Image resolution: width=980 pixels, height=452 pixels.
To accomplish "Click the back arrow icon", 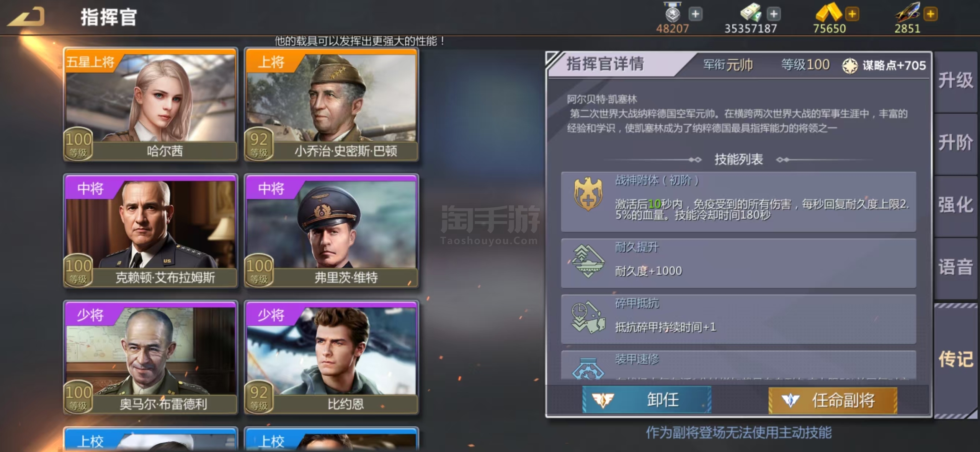I will (26, 17).
